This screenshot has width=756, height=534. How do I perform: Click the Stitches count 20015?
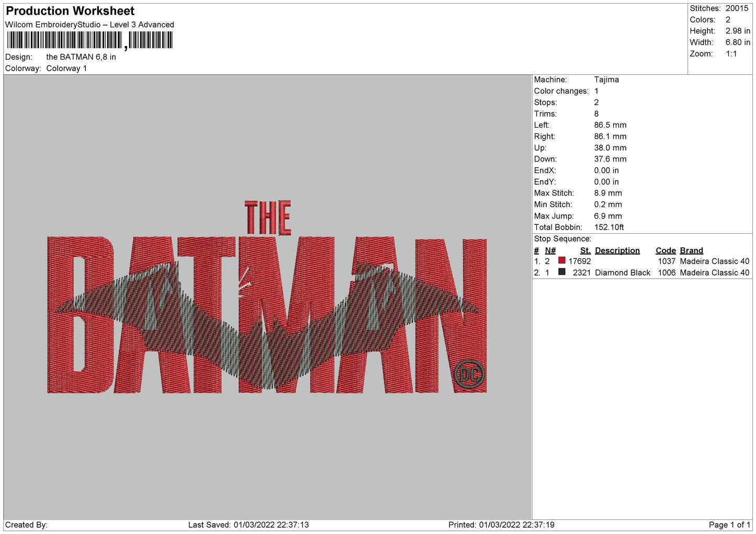737,8
